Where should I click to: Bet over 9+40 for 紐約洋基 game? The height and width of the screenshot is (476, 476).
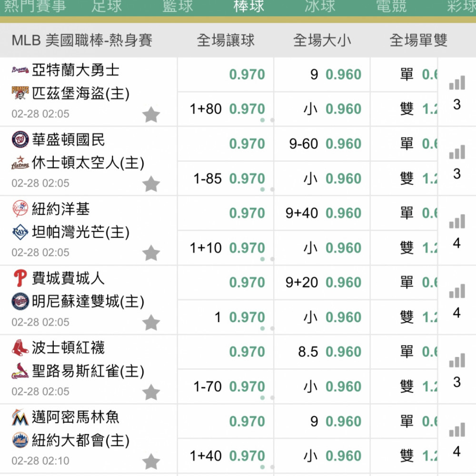tap(322, 213)
